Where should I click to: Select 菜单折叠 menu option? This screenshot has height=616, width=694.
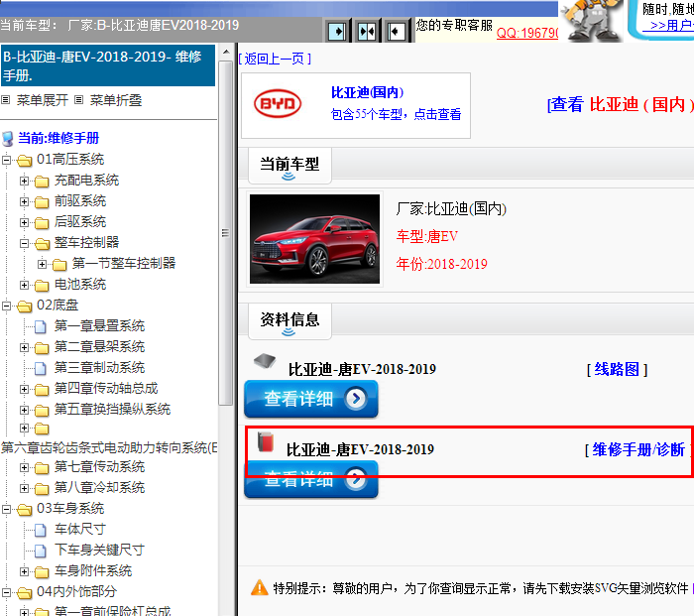116,100
